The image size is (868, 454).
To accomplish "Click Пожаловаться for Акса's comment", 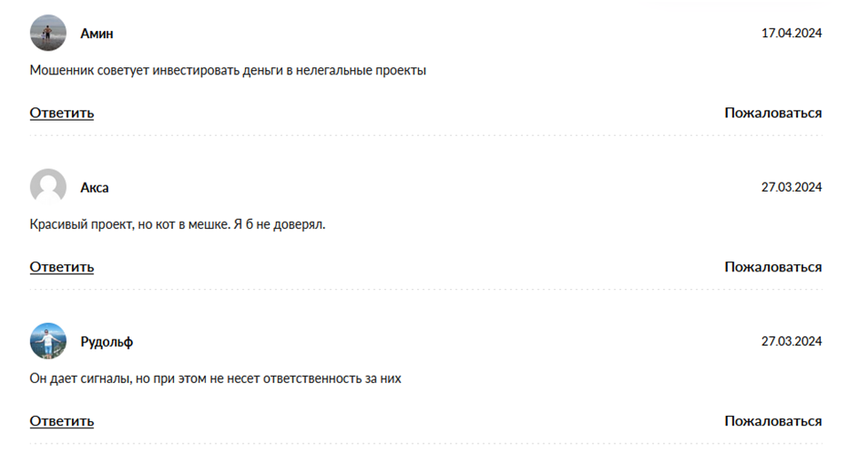I will tap(773, 267).
